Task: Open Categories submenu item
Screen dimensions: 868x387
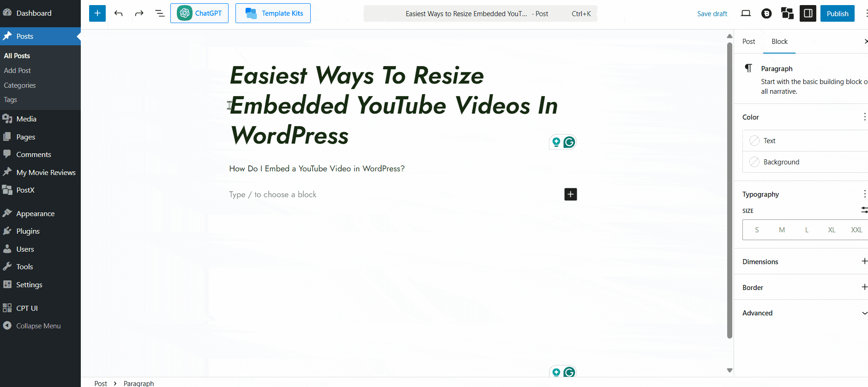Action: click(x=19, y=85)
